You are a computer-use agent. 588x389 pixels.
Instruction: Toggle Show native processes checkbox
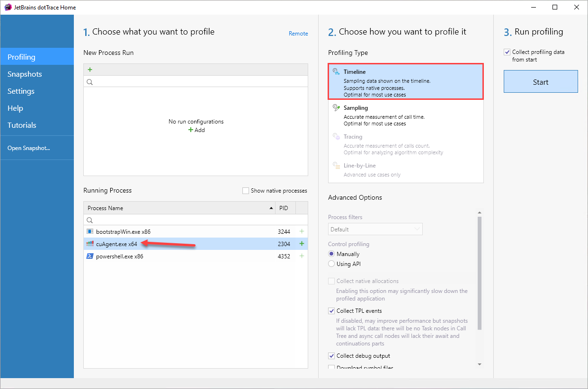tap(246, 191)
